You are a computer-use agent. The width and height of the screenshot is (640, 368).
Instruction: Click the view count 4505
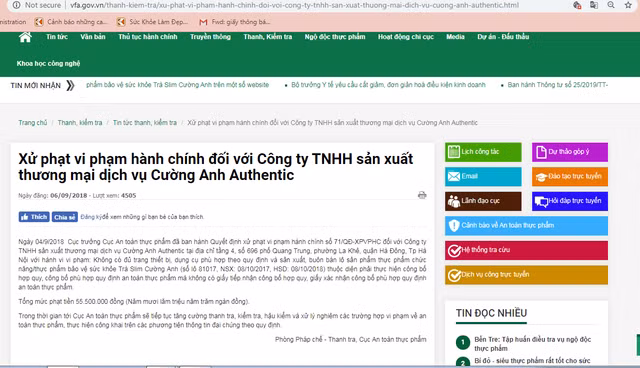pos(129,195)
